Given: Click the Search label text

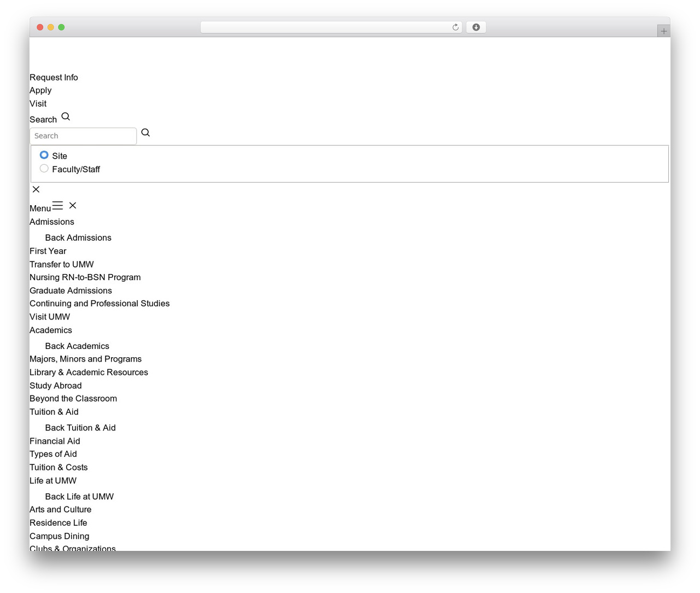Looking at the screenshot, I should tap(43, 120).
